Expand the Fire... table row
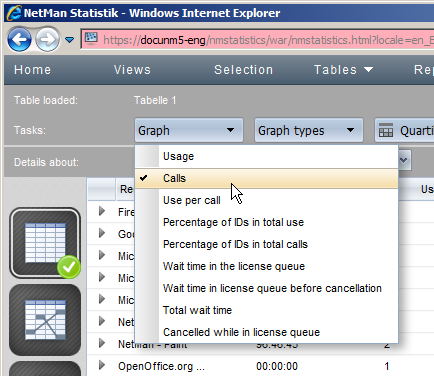The height and width of the screenshot is (376, 434). (x=102, y=211)
